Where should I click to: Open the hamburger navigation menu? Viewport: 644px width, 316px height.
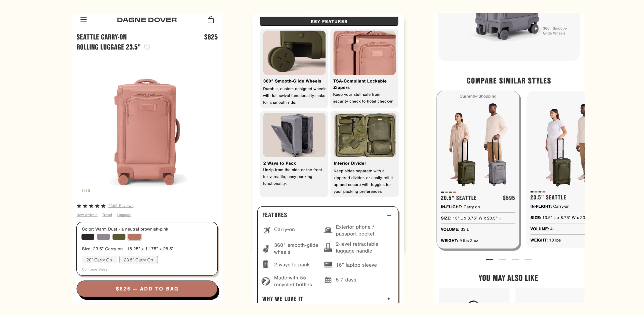(x=84, y=19)
